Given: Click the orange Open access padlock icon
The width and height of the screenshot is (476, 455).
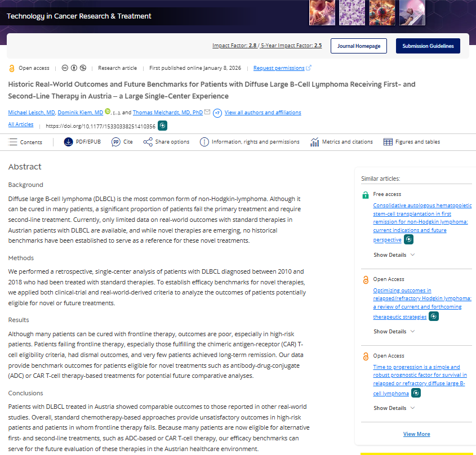Looking at the screenshot, I should (x=12, y=68).
